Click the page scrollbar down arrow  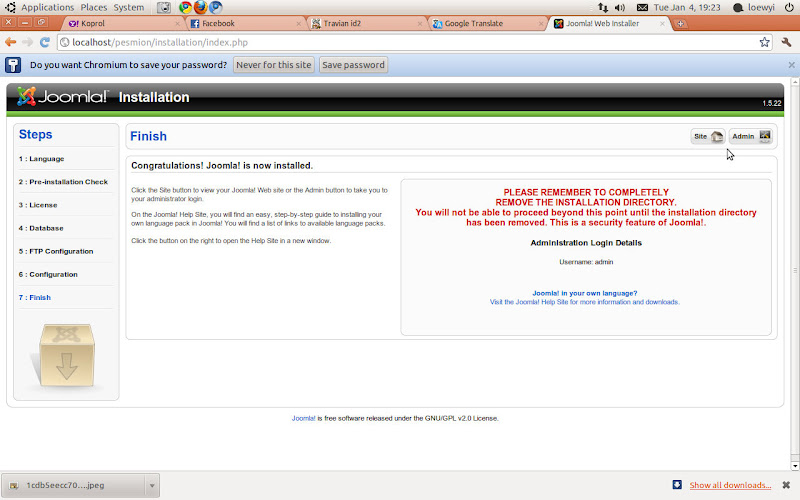[795, 466]
